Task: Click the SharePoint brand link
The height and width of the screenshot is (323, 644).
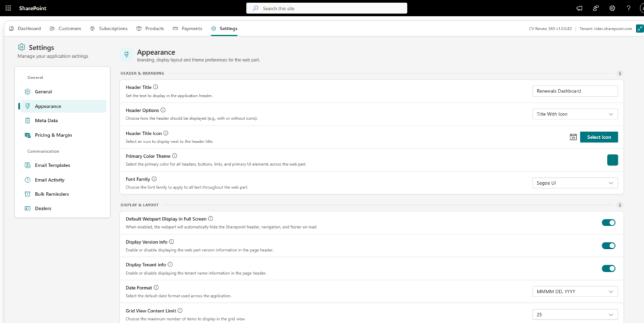Action: (31, 8)
